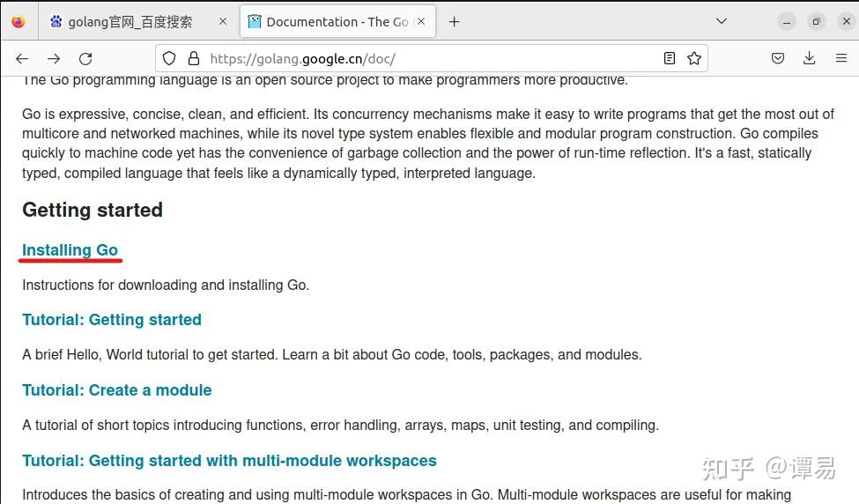Open the downloads panel

click(x=809, y=58)
